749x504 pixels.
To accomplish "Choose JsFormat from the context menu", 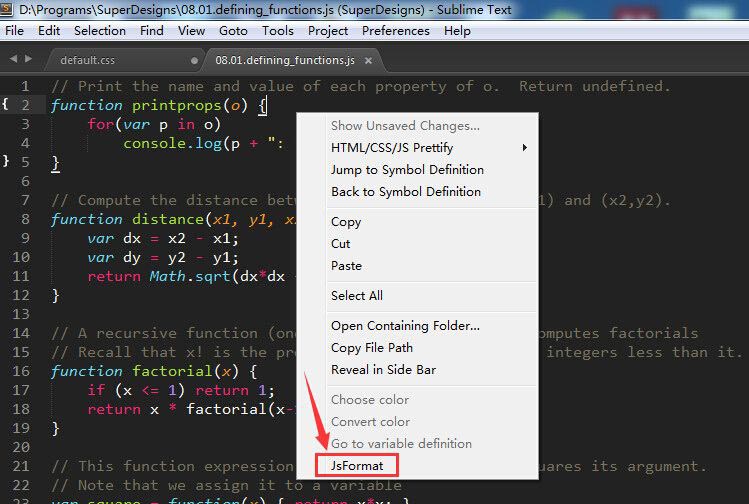I will [357, 465].
